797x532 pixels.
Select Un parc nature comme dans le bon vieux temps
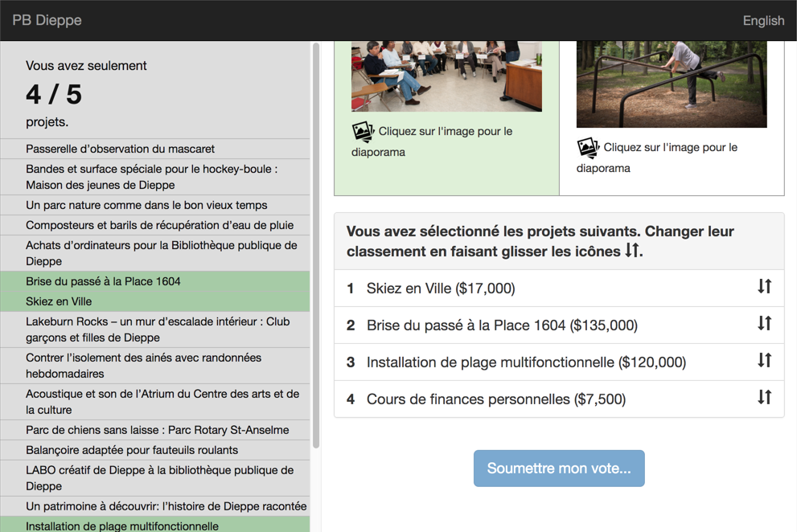(x=155, y=205)
